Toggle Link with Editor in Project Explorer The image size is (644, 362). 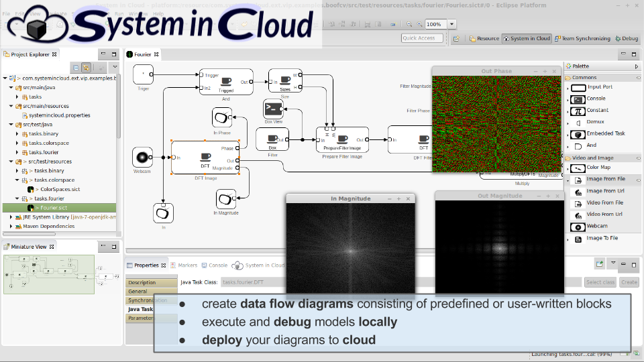tap(86, 68)
